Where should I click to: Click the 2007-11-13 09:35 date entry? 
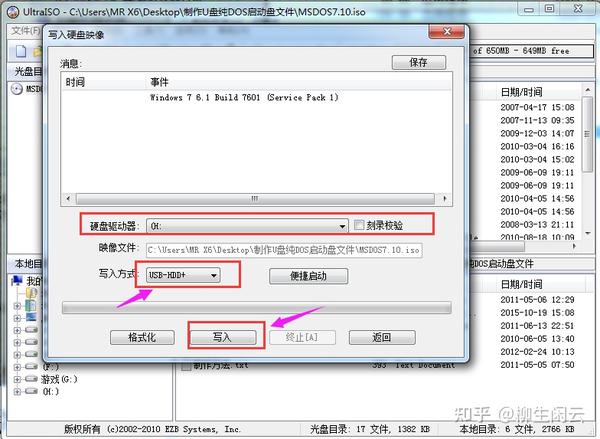pos(537,120)
